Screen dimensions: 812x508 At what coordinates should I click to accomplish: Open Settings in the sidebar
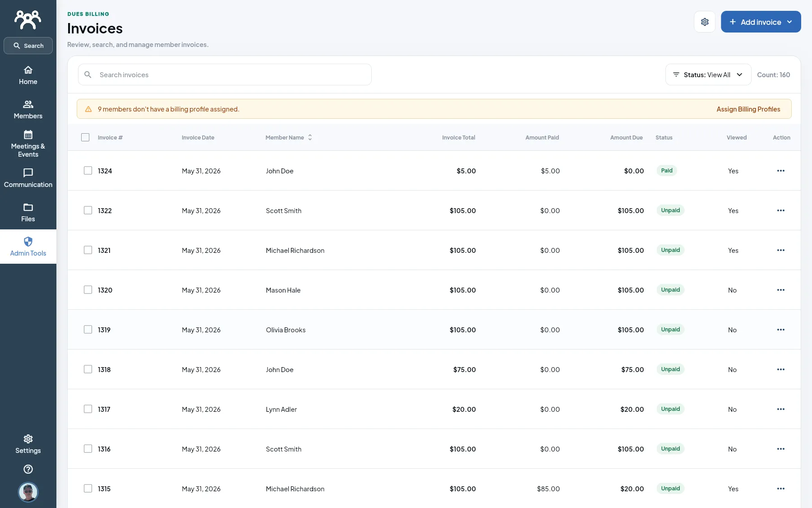[28, 444]
